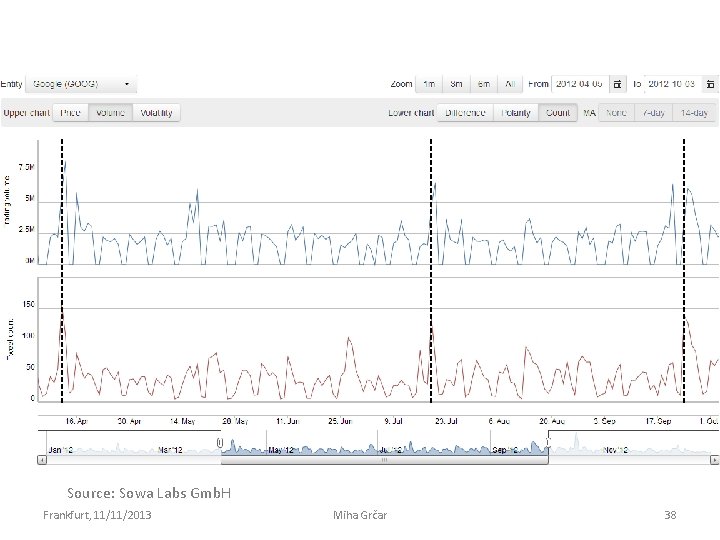Switch upper chart to Price
This screenshot has height=540, width=720.
click(71, 112)
